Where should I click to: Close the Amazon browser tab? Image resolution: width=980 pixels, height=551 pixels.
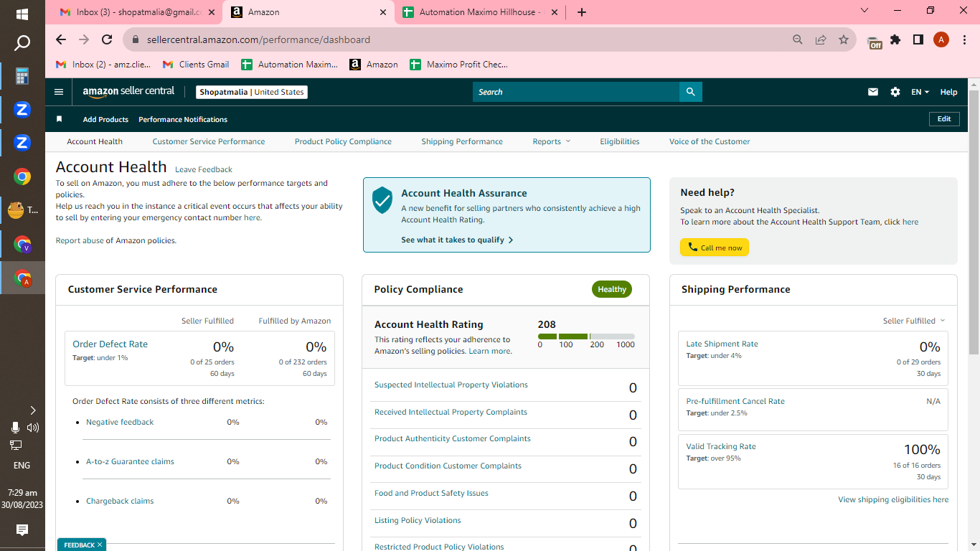(x=383, y=12)
